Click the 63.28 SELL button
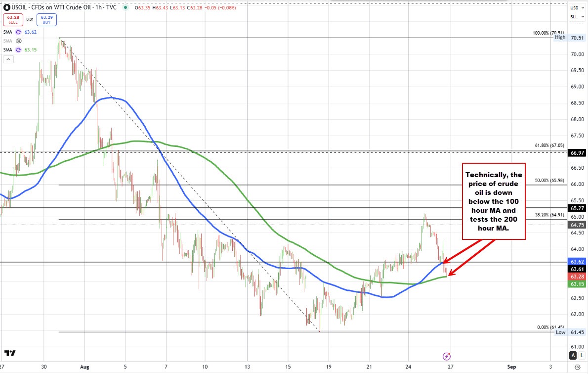This screenshot has width=588, height=374. click(x=13, y=19)
